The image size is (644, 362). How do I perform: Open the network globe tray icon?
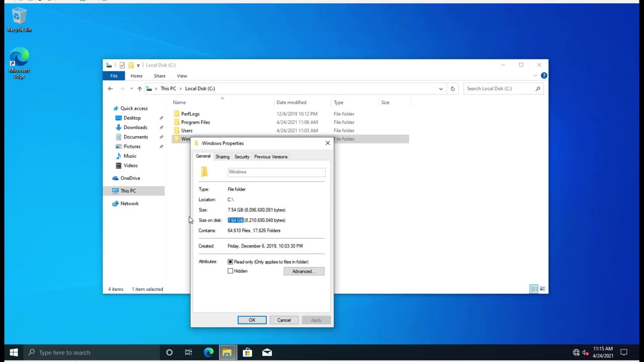pyautogui.click(x=576, y=352)
